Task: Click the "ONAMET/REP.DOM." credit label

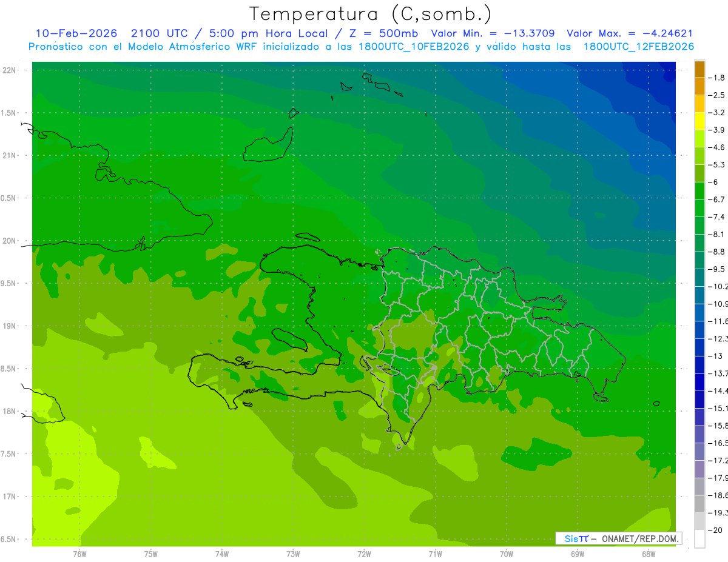Action: [x=639, y=538]
